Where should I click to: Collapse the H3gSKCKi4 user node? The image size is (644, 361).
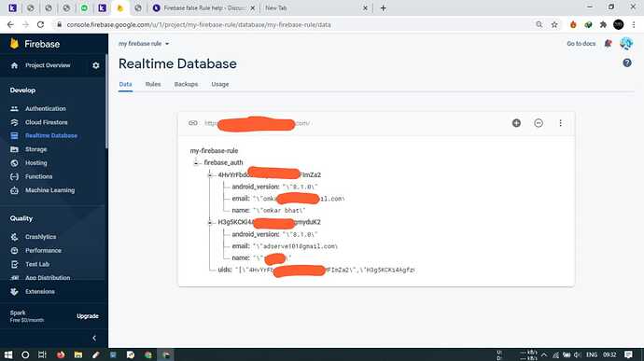[x=210, y=222]
